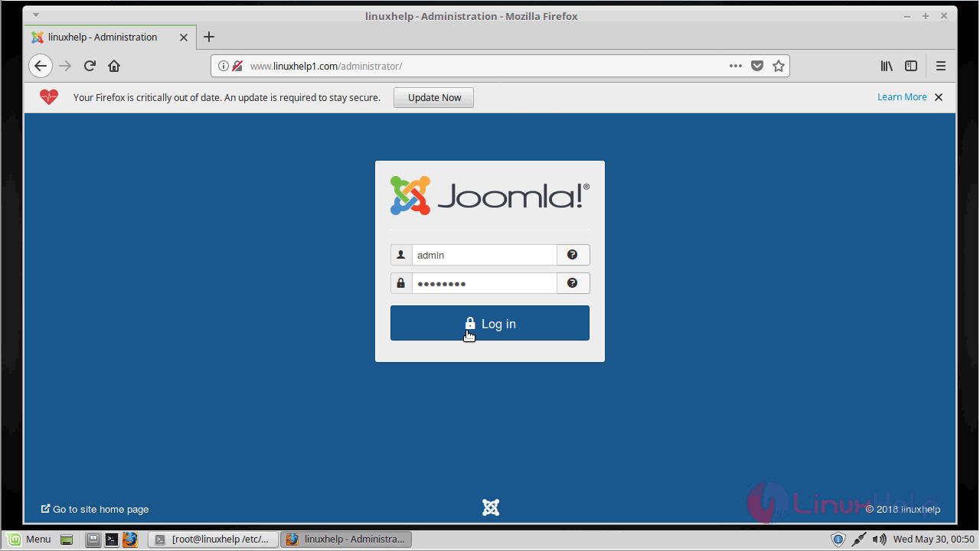Bookmark this page with the star
Viewport: 980px width, 551px height.
pyautogui.click(x=779, y=66)
